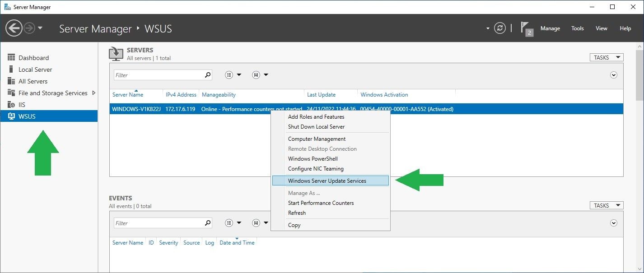Choose Copy from context menu
The image size is (644, 273).
click(x=331, y=225)
